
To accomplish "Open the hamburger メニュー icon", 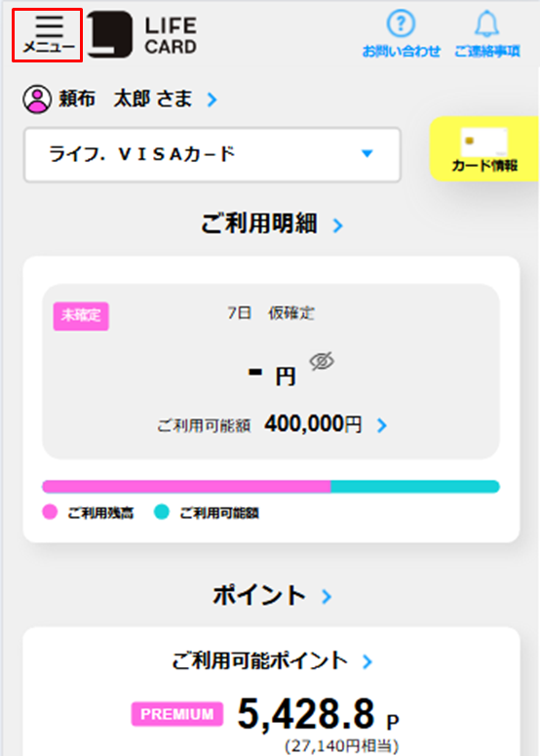I will (48, 35).
